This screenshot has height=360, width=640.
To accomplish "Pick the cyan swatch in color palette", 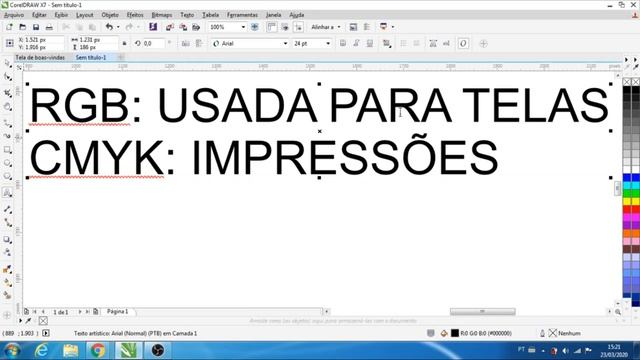I will [627, 186].
